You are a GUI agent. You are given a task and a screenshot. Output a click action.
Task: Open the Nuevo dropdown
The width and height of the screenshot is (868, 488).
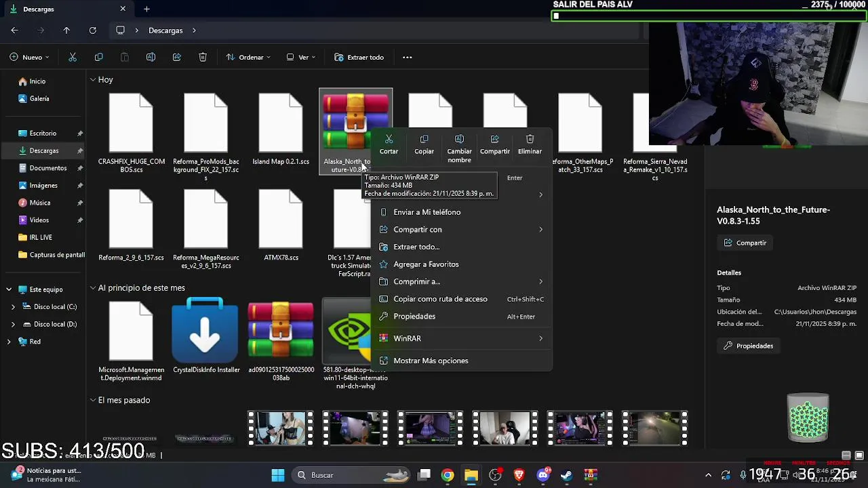[30, 58]
